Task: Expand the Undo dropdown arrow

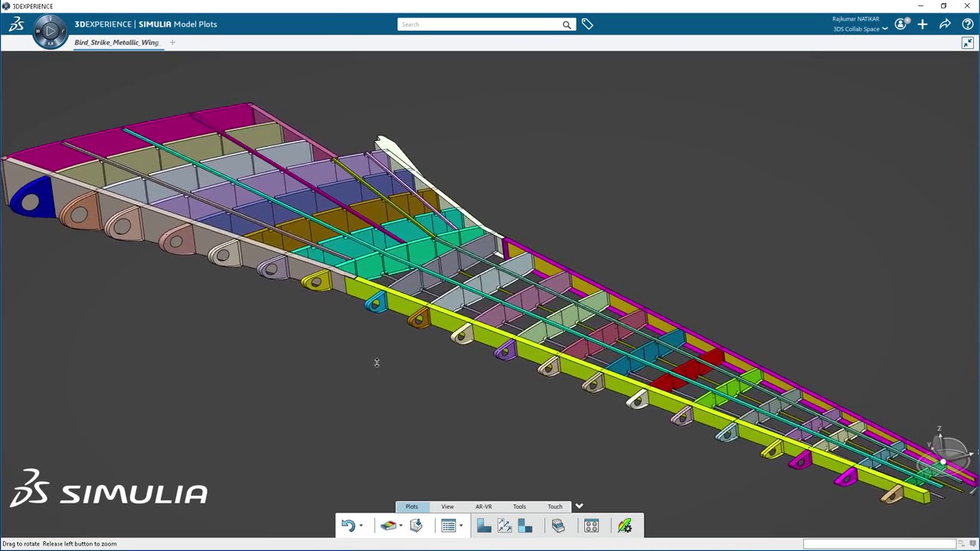Action: (361, 526)
